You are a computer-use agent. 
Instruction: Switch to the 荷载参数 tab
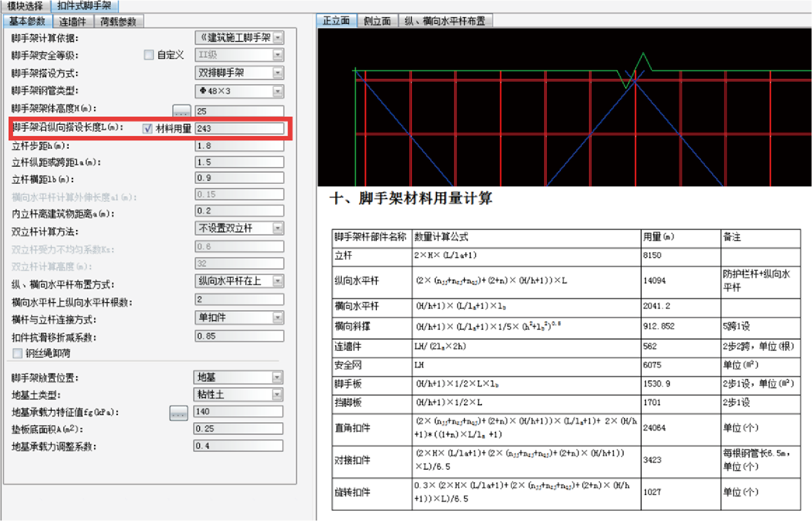(x=118, y=21)
